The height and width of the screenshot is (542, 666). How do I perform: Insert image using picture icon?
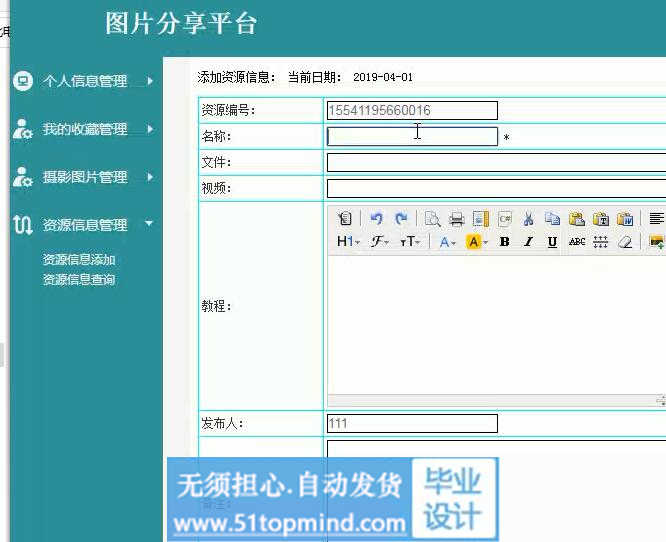click(x=657, y=242)
